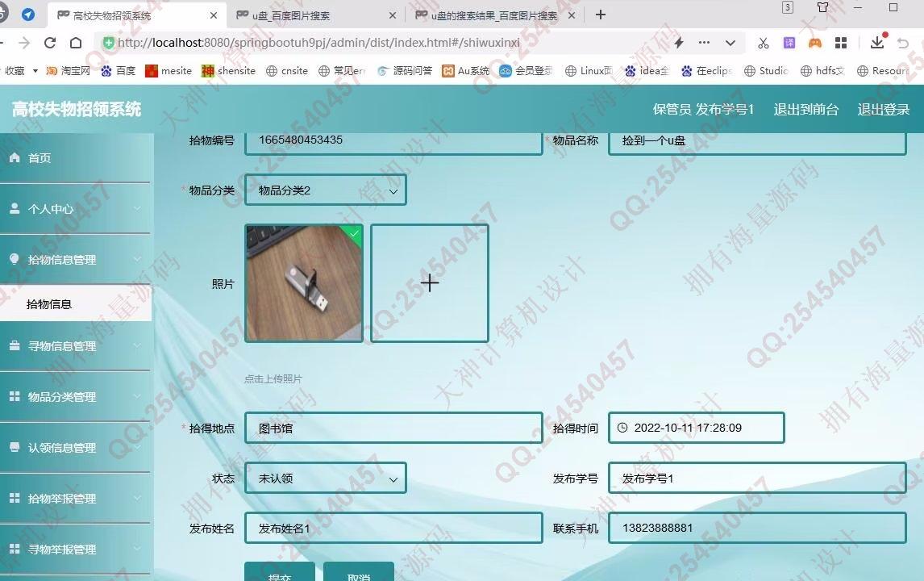Open the cnsite bookmark
This screenshot has height=581, width=924.
tap(287, 71)
